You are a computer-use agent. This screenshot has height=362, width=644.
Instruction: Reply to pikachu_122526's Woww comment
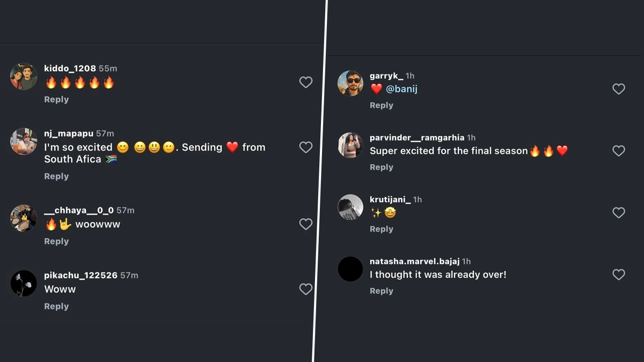coord(56,307)
